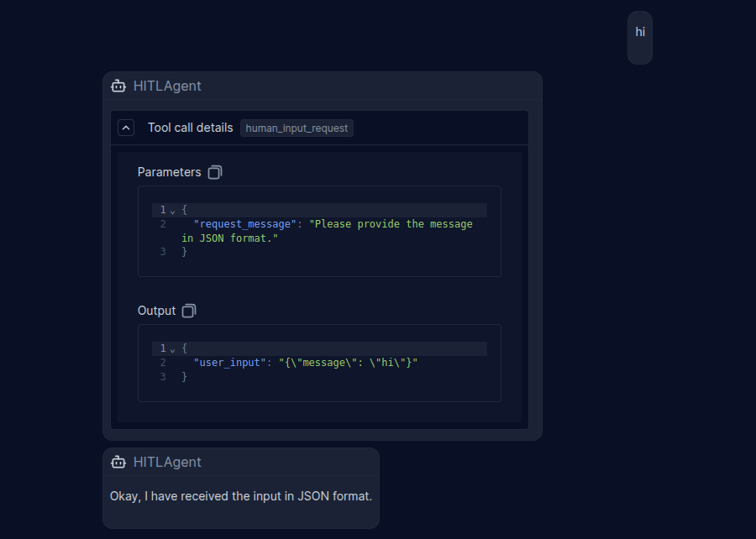This screenshot has height=539, width=756.
Task: Click the user's 'hi' message bubble
Action: click(x=640, y=38)
